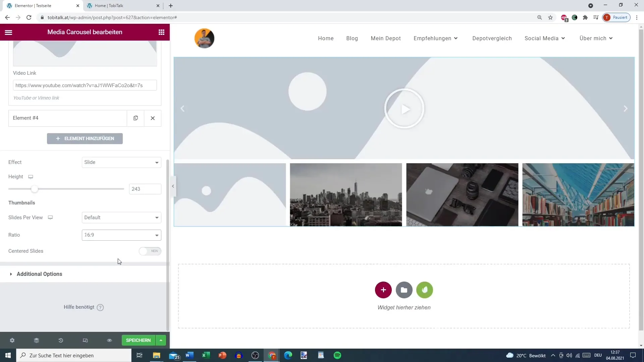This screenshot has width=644, height=362.
Task: Click the Windows taskbar search box
Action: tap(74, 355)
